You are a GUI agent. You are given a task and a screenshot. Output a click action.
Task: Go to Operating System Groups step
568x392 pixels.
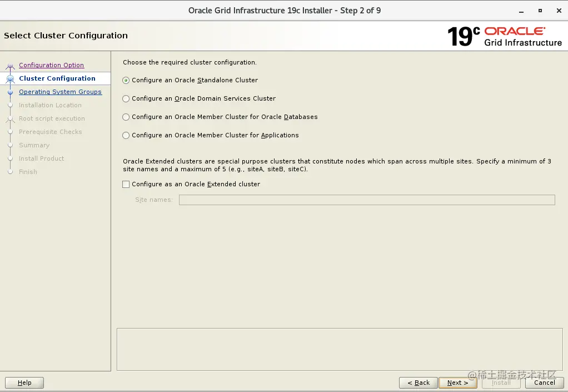pos(60,92)
